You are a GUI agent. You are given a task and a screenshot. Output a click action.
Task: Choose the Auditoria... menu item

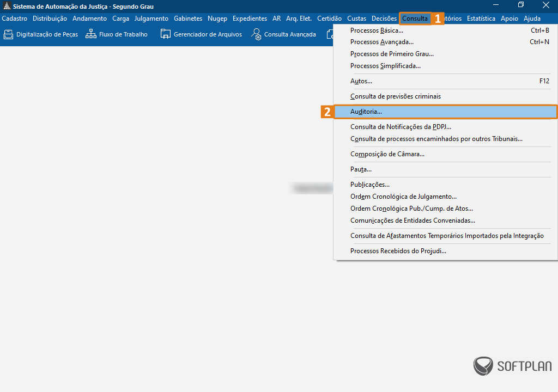point(445,112)
